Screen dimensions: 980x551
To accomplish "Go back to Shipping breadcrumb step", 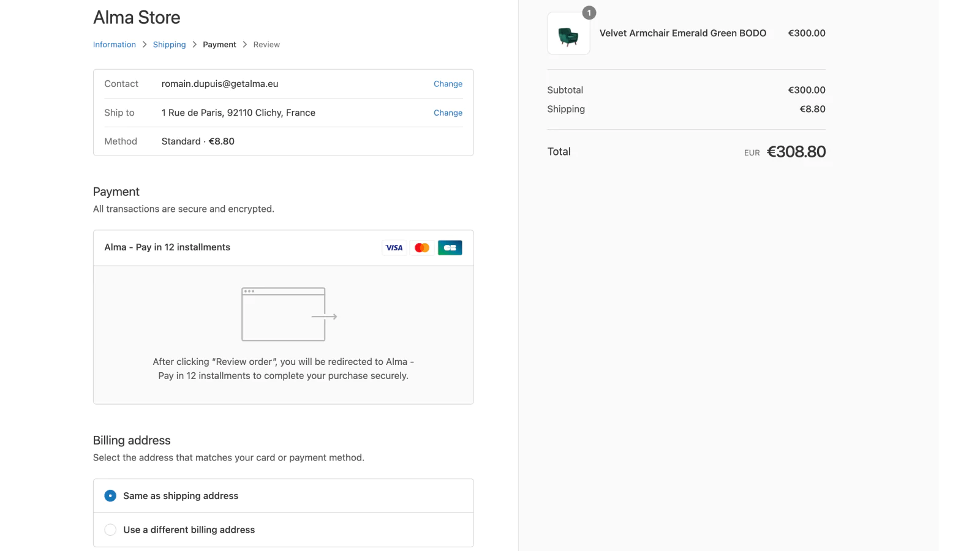I will (169, 45).
